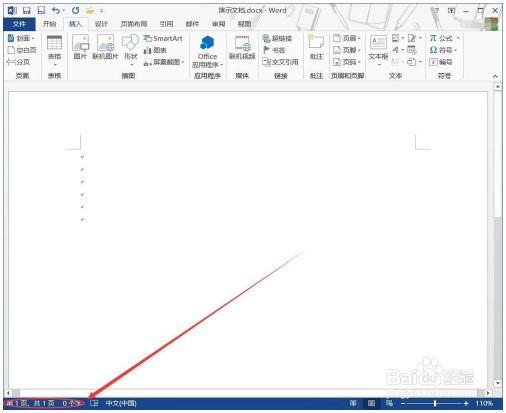Insert a table from ribbon
Screen dimensions: 506x413
coord(54,51)
